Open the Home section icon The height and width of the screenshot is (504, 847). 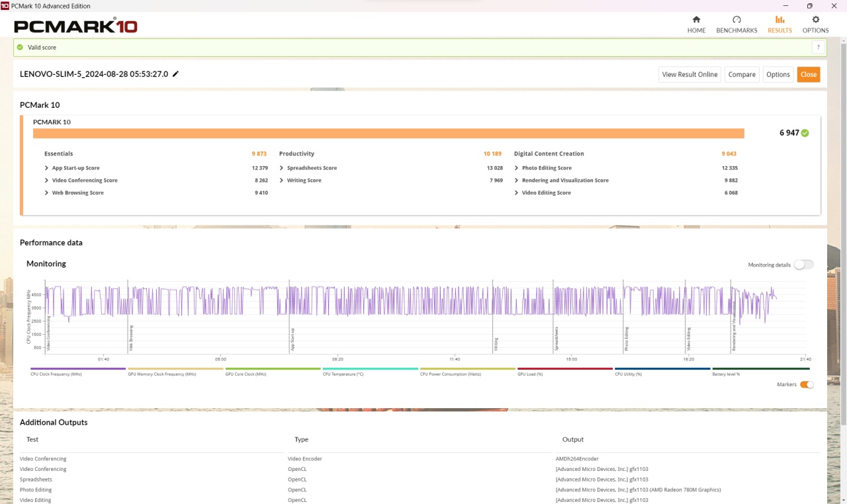point(696,20)
